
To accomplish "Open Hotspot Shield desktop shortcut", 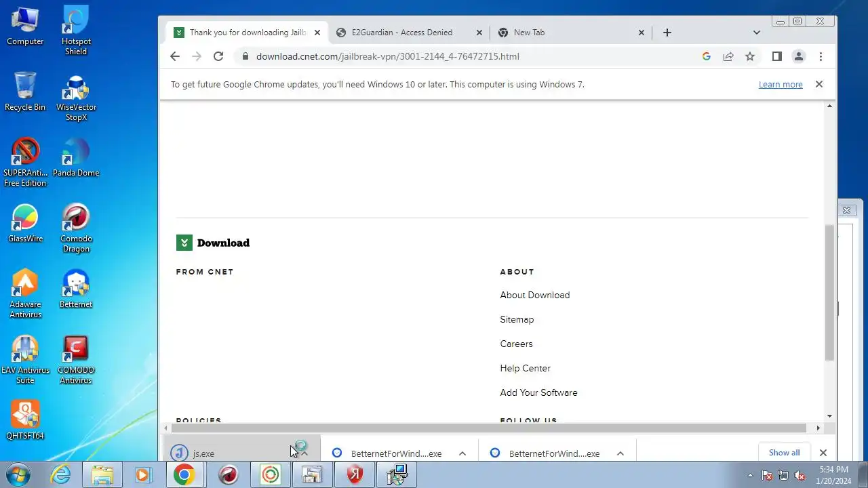I will pos(76,30).
